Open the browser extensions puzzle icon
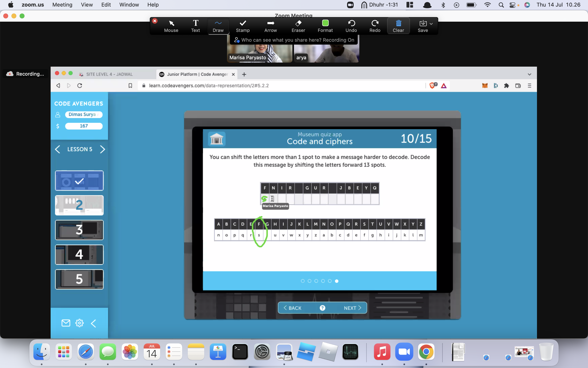Screen dimensions: 588x368 (507, 85)
